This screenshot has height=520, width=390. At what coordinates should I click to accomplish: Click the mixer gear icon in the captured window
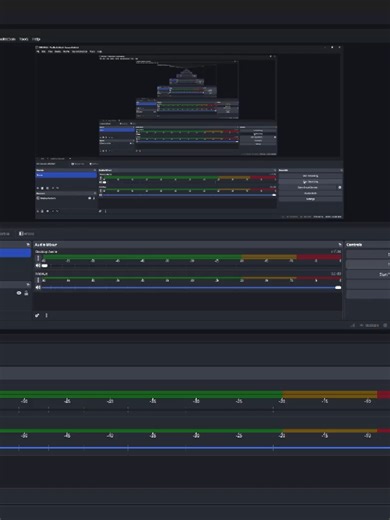pos(100,211)
